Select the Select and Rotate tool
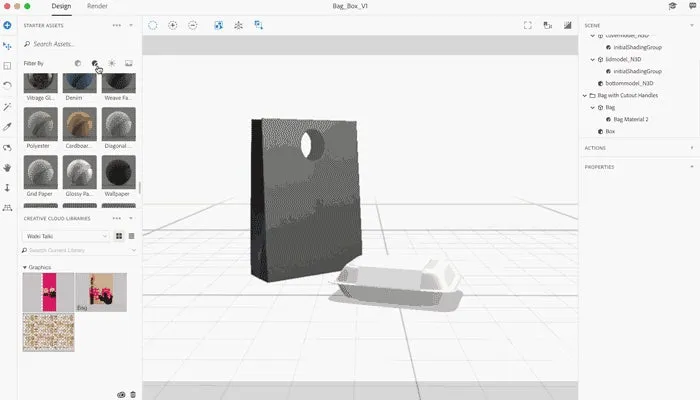This screenshot has width=700, height=400. [x=7, y=85]
